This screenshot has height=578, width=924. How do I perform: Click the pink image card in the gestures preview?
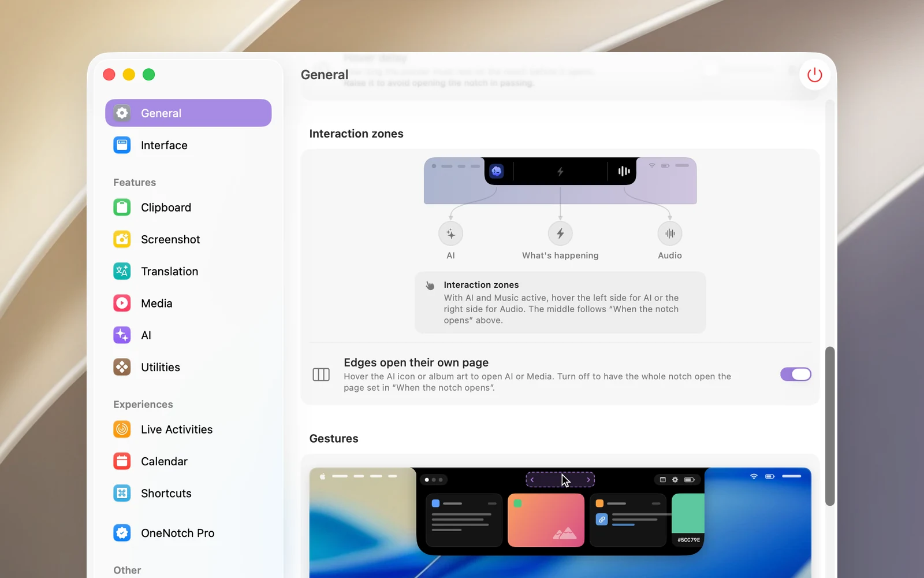pyautogui.click(x=546, y=520)
